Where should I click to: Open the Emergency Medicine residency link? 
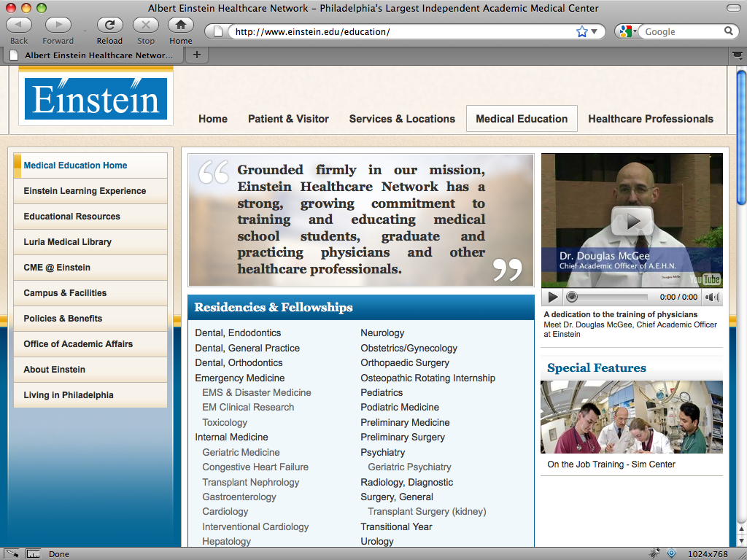[x=239, y=378]
